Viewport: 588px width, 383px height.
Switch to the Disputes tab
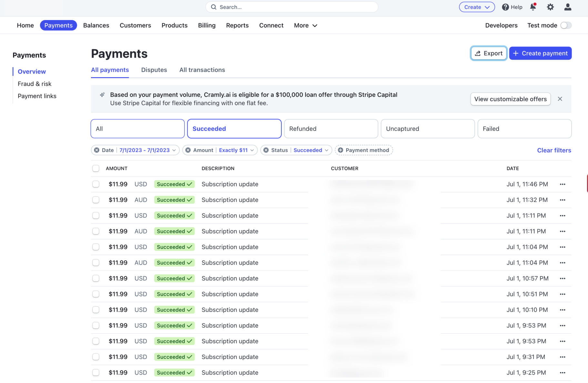pos(154,70)
